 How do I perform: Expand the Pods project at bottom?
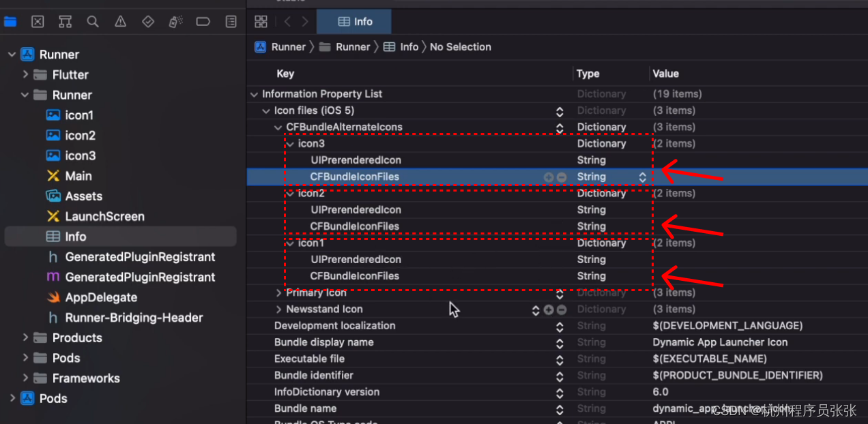[x=12, y=398]
